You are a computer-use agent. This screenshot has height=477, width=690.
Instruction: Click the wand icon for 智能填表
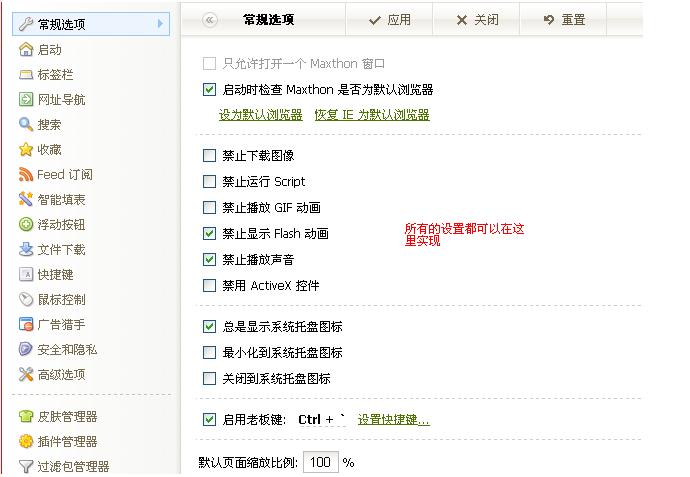(x=26, y=199)
